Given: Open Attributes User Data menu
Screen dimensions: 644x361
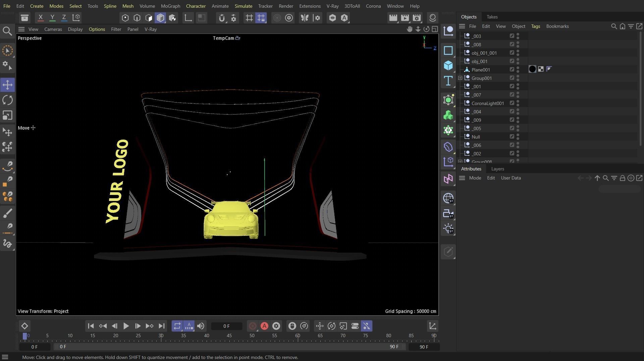Looking at the screenshot, I should [x=511, y=178].
